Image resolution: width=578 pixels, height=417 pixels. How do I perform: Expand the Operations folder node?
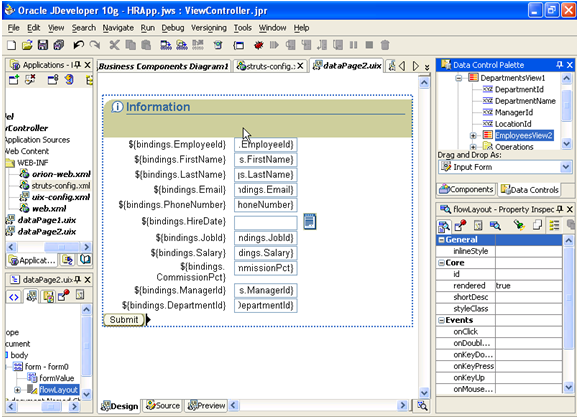click(474, 147)
